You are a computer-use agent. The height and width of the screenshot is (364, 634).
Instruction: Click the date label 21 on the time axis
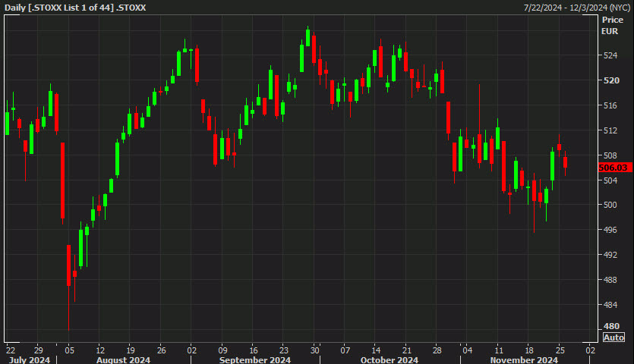(407, 350)
